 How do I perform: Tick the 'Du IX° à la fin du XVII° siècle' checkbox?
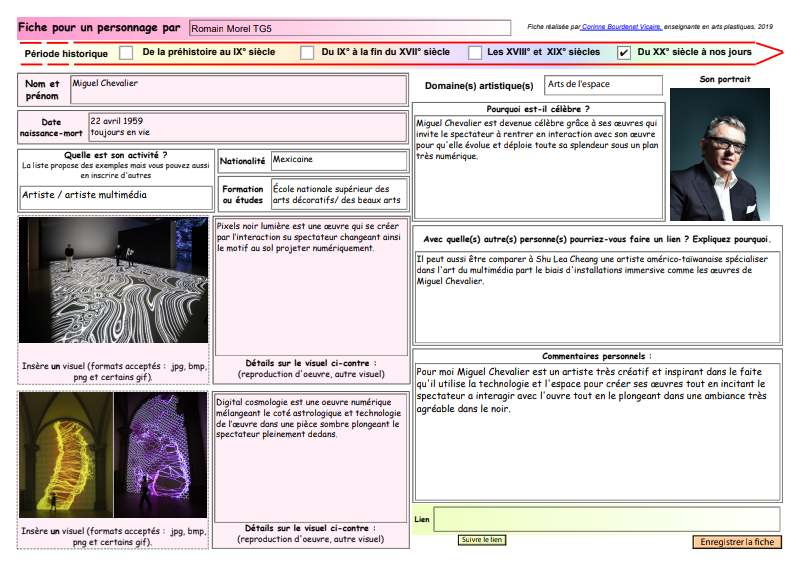[307, 52]
